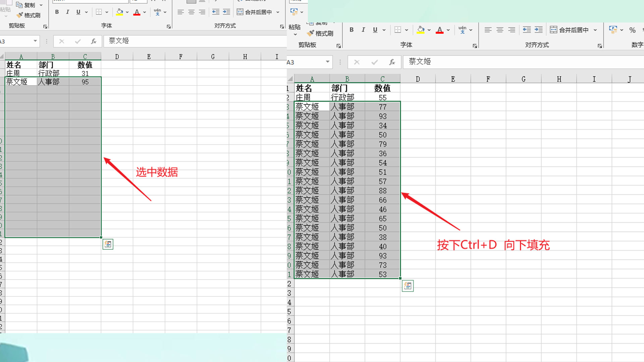Click decrease indent icon in the right window
The width and height of the screenshot is (644, 362).
click(527, 30)
